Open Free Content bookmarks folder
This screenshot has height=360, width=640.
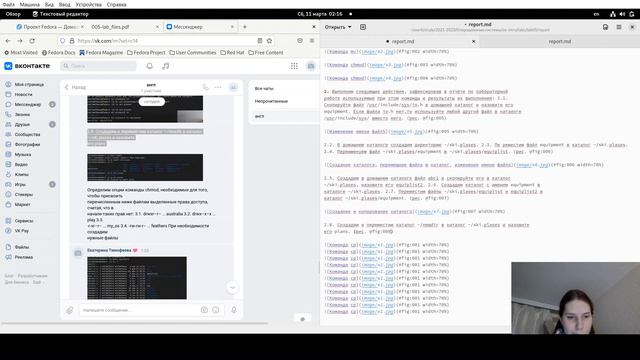click(266, 53)
